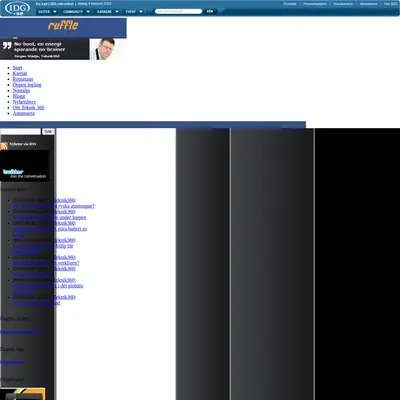
Task: Open Annonsera in the bulleted list
Action: point(24,113)
